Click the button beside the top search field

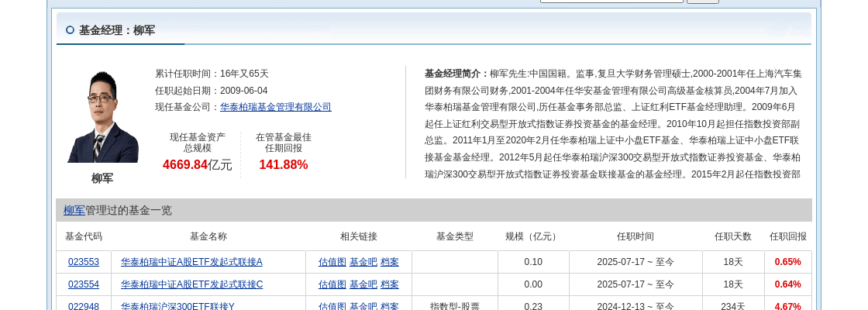(702, 1)
